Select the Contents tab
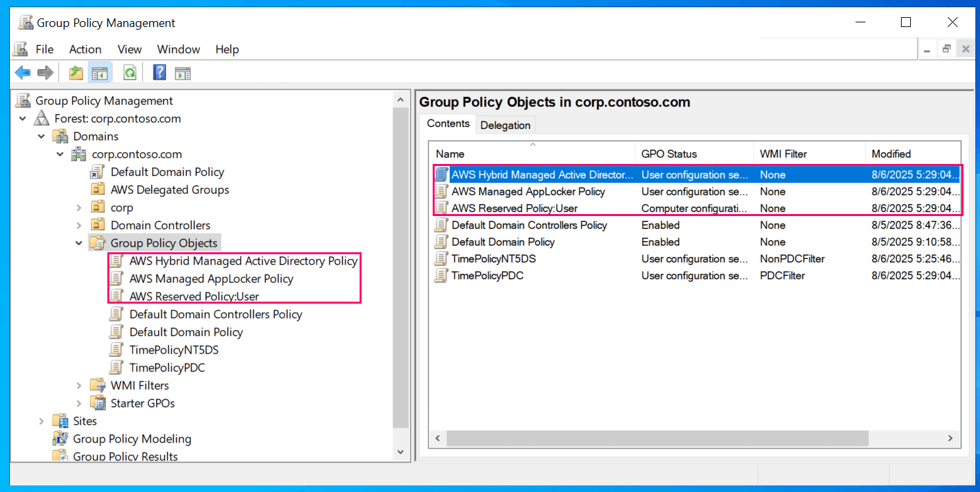Screen dimensions: 980x492 pyautogui.click(x=448, y=124)
